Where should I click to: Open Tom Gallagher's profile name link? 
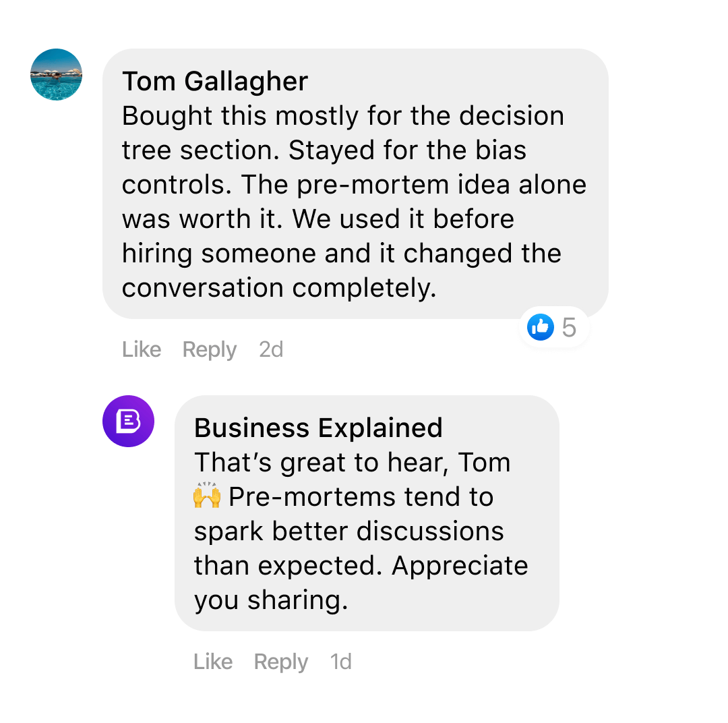pyautogui.click(x=215, y=82)
